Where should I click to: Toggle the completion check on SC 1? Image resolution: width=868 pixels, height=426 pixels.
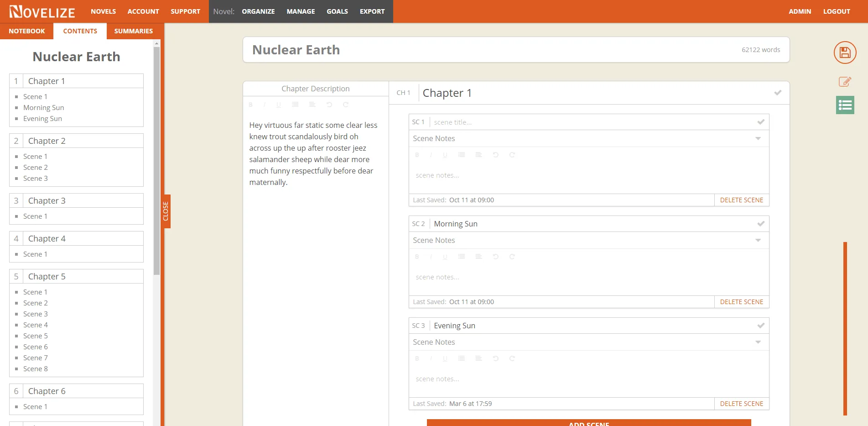pyautogui.click(x=760, y=121)
